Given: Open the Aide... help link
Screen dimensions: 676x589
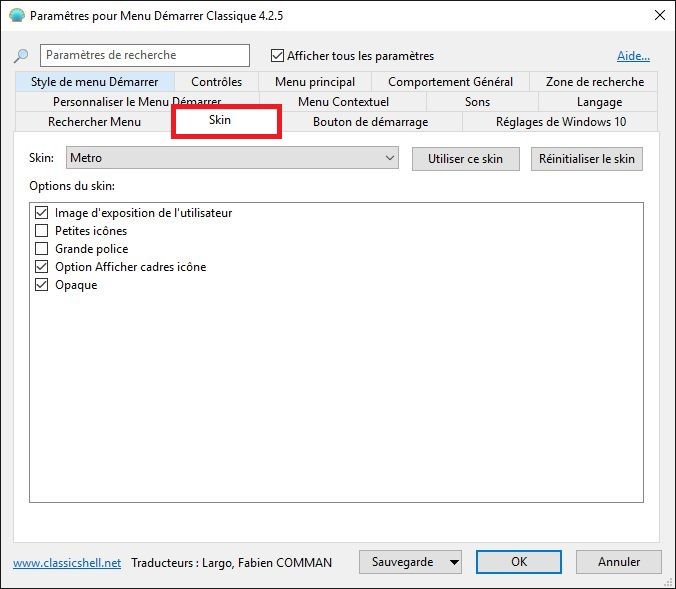Looking at the screenshot, I should (x=633, y=56).
